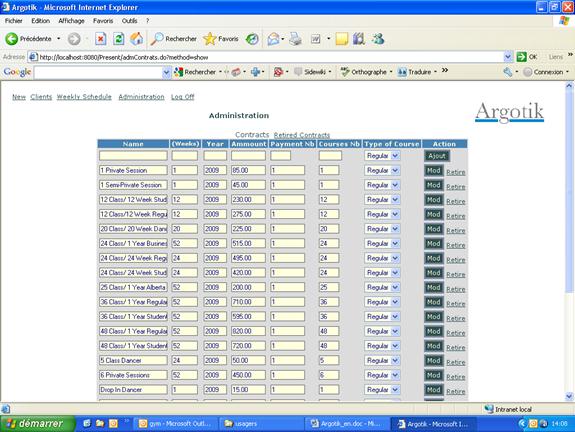Click the Google toolbar popup blocker icon
The height and width of the screenshot is (432, 575).
pos(278,72)
